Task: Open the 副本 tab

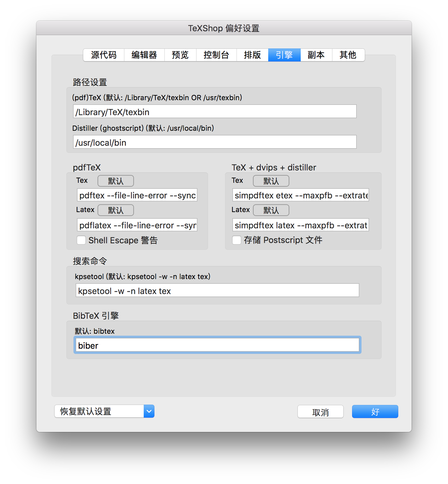Action: (x=316, y=55)
